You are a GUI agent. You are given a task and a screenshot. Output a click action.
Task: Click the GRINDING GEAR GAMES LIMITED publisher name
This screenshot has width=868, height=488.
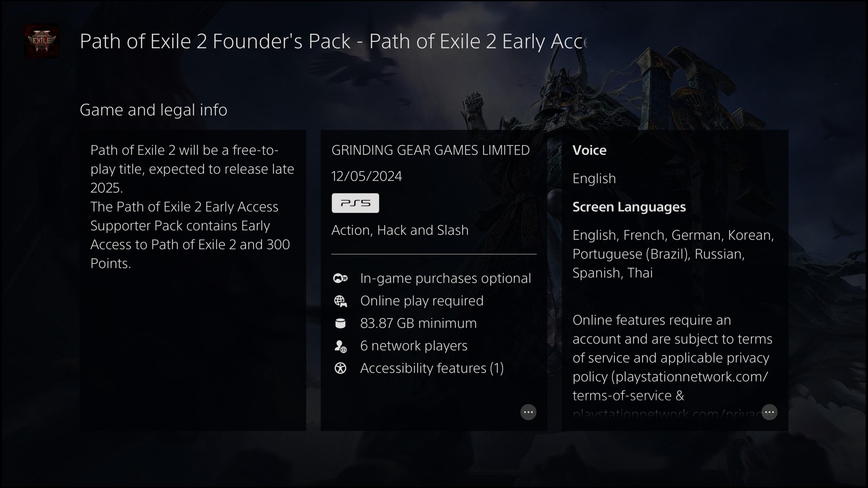click(x=430, y=150)
